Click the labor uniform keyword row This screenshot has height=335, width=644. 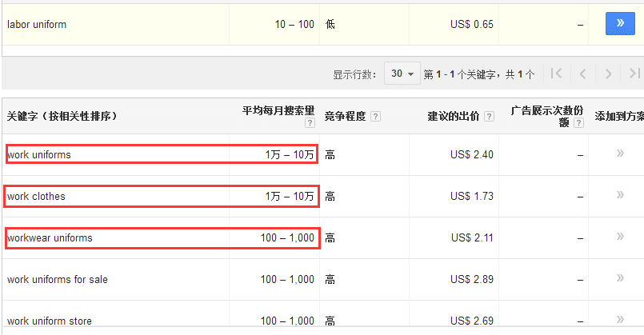point(37,25)
